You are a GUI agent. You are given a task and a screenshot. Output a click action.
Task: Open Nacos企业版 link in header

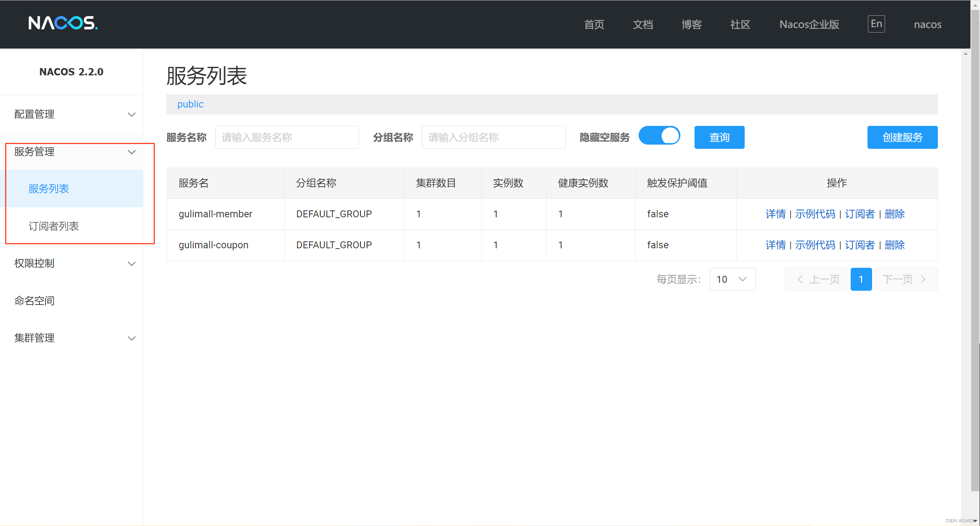point(809,24)
